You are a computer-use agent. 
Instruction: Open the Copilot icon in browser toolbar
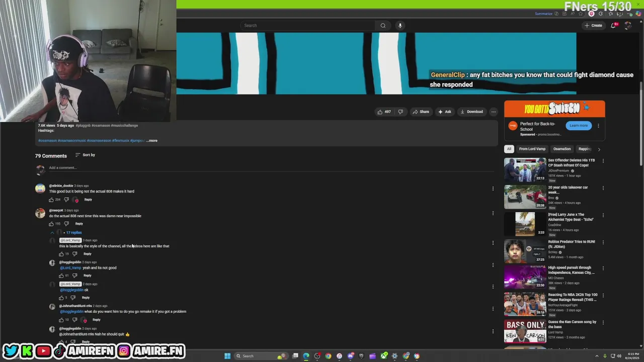tap(638, 14)
